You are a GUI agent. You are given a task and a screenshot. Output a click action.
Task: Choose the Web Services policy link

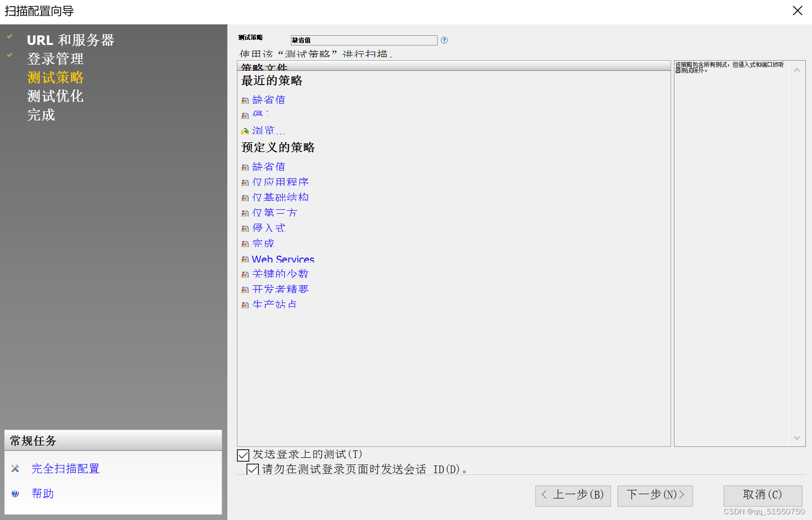(x=283, y=259)
